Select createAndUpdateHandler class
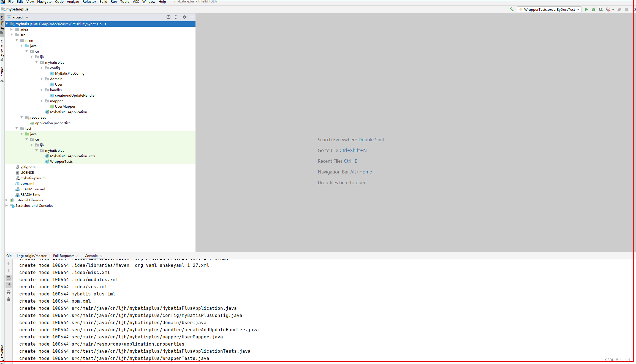The width and height of the screenshot is (636, 364). click(x=75, y=96)
